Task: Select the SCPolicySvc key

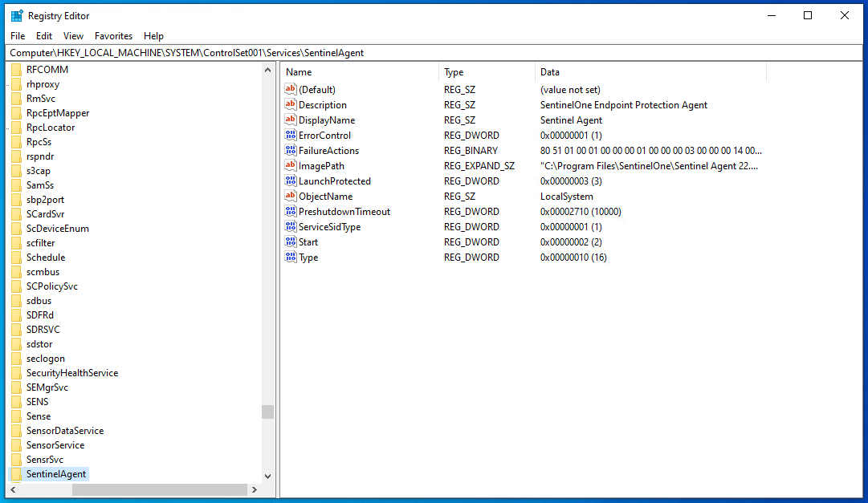Action: 52,286
